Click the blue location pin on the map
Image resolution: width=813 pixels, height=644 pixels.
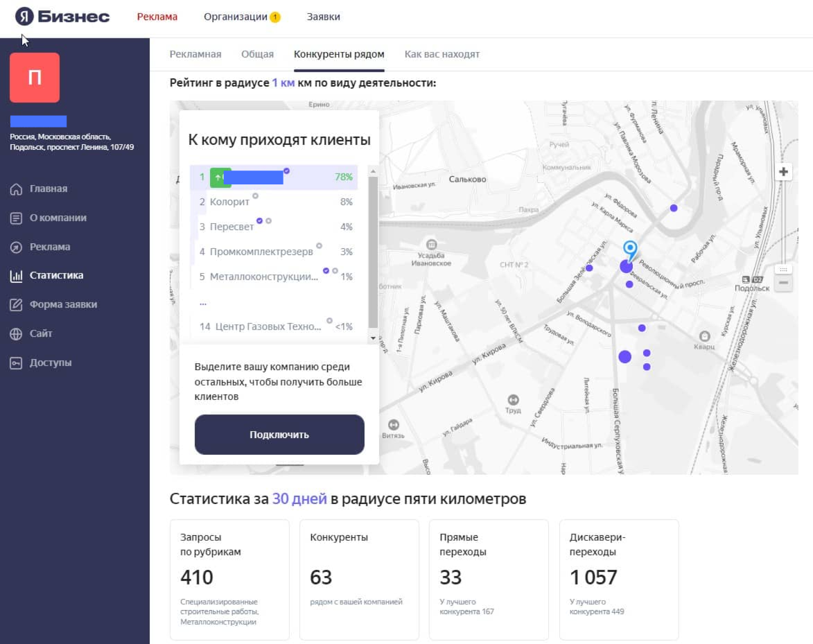click(629, 249)
